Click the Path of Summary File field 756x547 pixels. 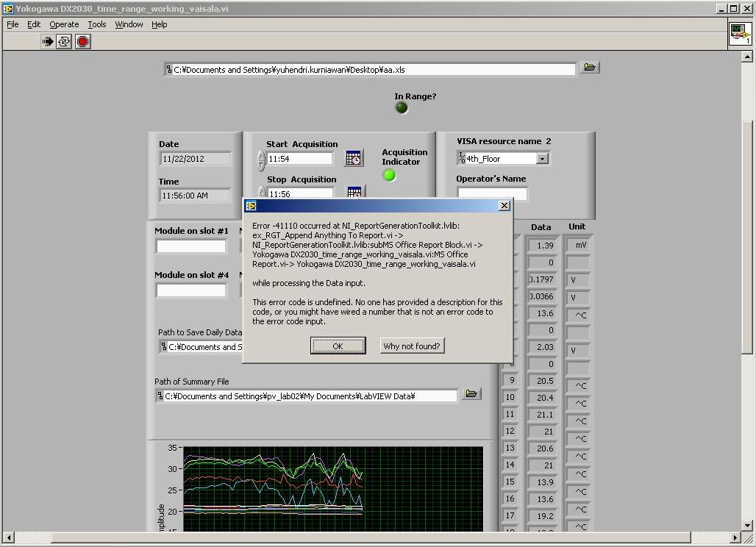(x=306, y=396)
